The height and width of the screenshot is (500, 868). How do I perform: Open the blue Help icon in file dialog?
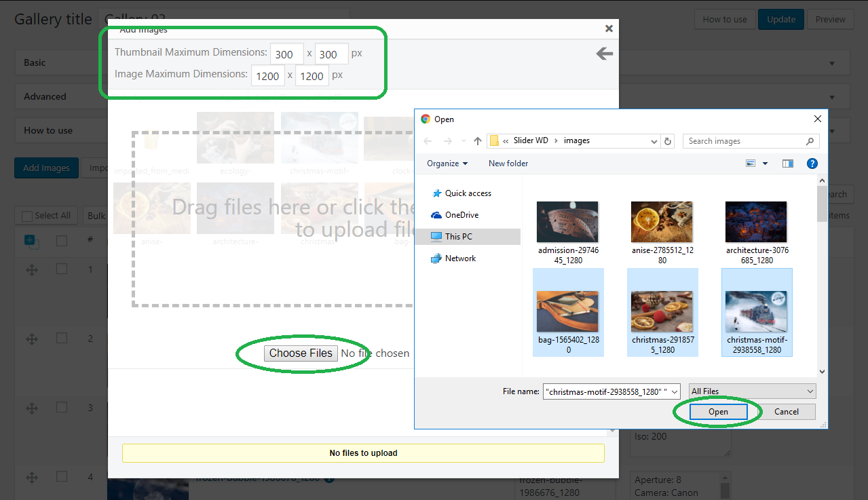tap(812, 164)
